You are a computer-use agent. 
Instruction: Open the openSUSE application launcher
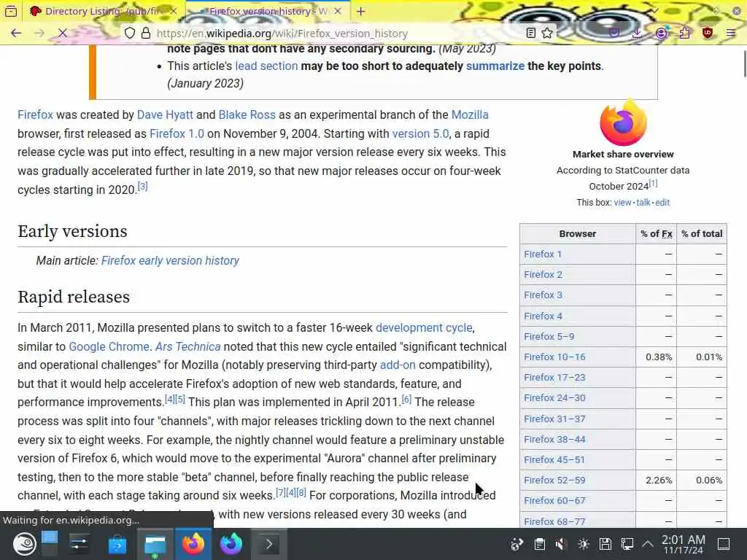pos(24,544)
